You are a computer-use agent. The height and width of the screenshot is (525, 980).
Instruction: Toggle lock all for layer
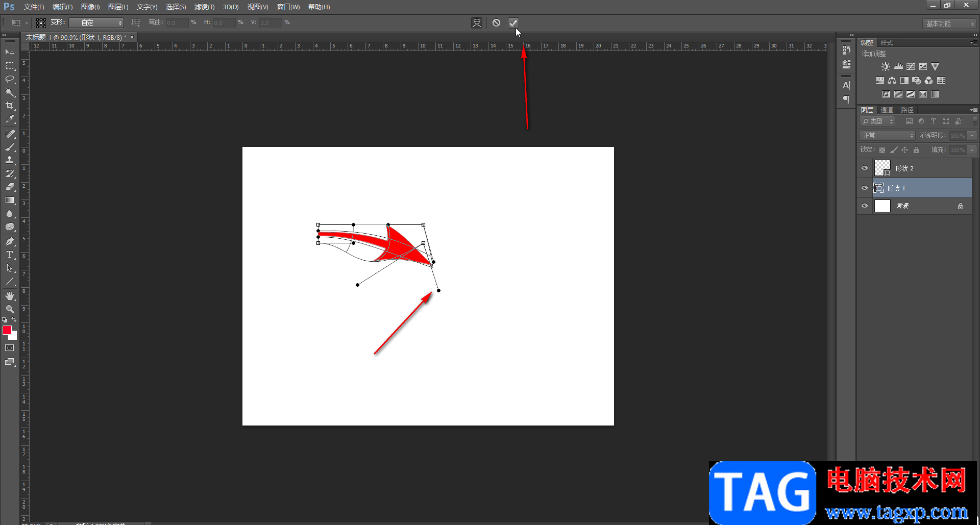click(x=916, y=150)
